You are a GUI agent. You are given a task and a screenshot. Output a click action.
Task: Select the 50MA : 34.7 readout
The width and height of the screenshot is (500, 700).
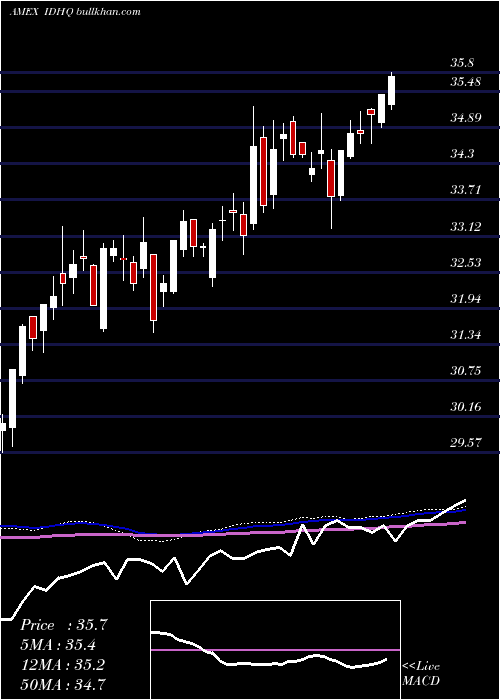pyautogui.click(x=63, y=684)
